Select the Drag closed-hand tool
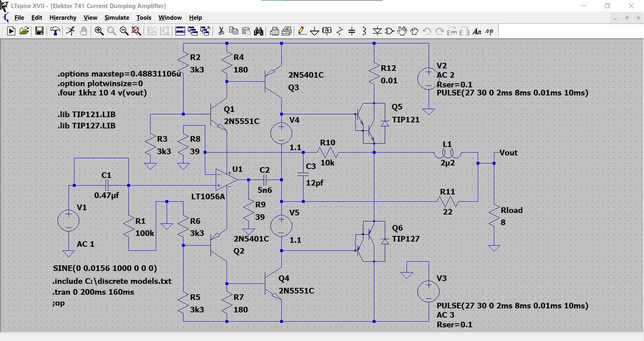 click(415, 31)
